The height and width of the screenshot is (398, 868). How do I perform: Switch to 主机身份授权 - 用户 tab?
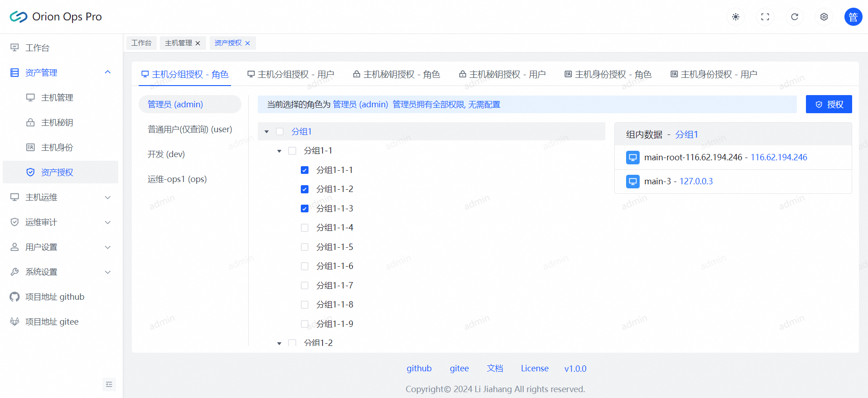coord(714,74)
